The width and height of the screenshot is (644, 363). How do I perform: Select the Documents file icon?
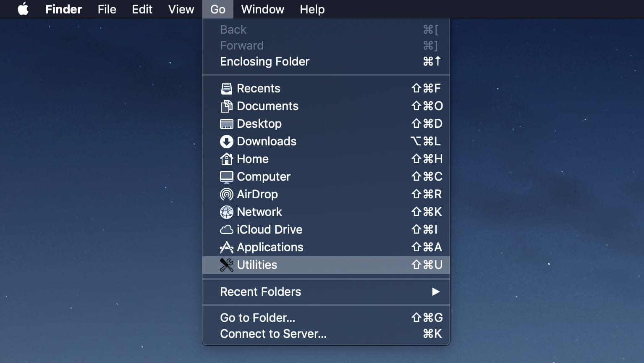[x=227, y=106]
